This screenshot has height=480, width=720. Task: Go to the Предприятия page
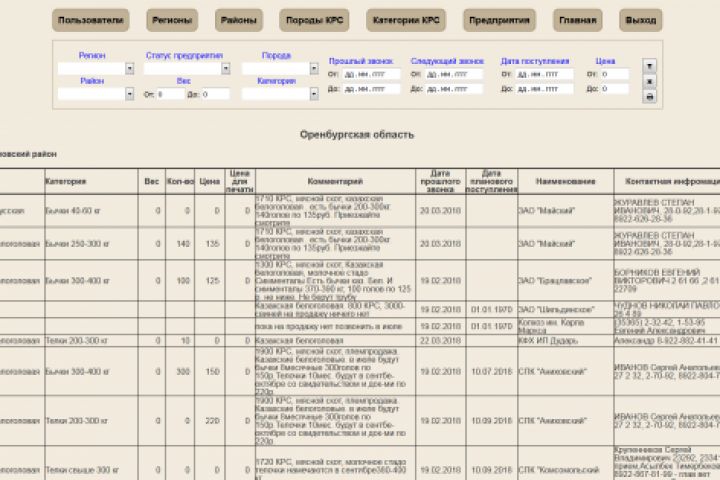point(500,20)
